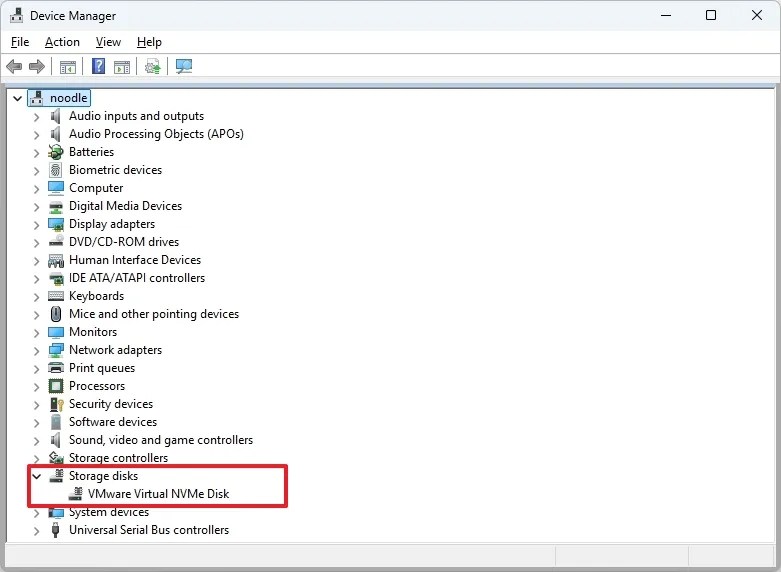Collapse the Storage disks category
Image resolution: width=781 pixels, height=572 pixels.
coord(36,476)
